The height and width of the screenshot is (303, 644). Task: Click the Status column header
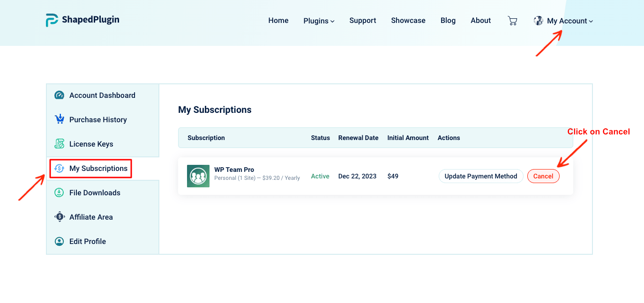pos(321,138)
